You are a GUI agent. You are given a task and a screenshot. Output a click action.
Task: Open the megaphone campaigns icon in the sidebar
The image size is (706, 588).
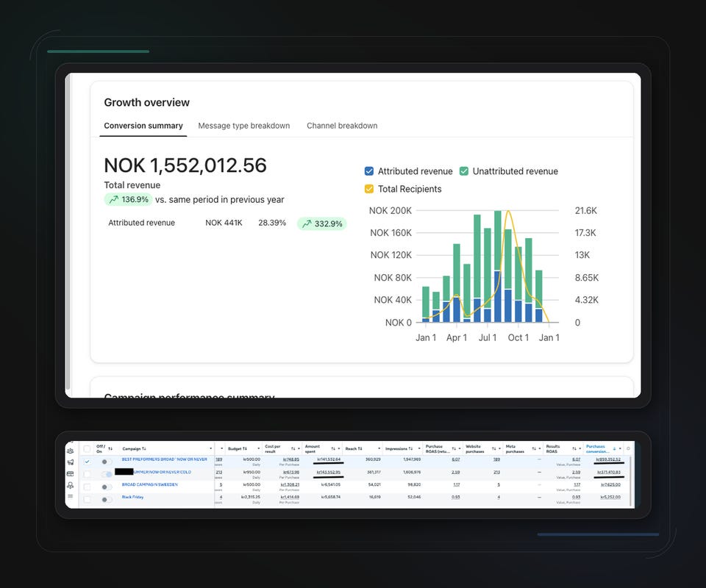(71, 462)
